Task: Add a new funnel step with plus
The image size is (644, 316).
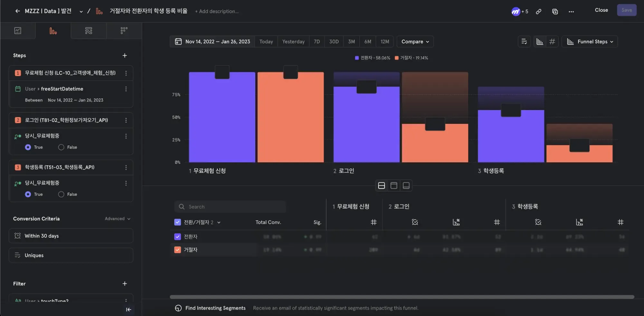Action: tap(125, 55)
